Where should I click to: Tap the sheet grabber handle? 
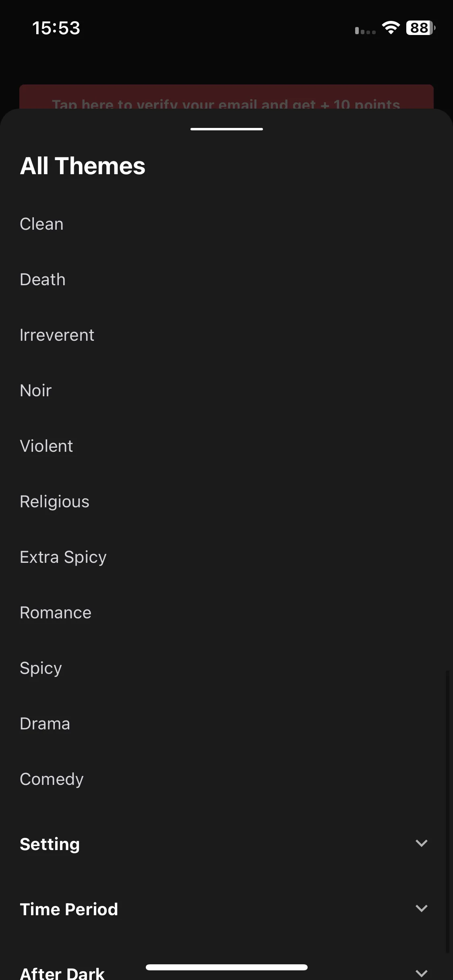226,129
